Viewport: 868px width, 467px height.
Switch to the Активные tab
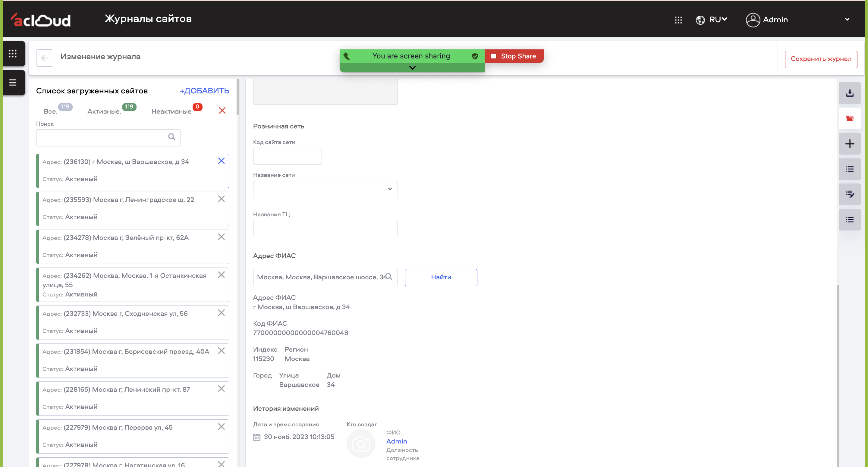[x=104, y=111]
